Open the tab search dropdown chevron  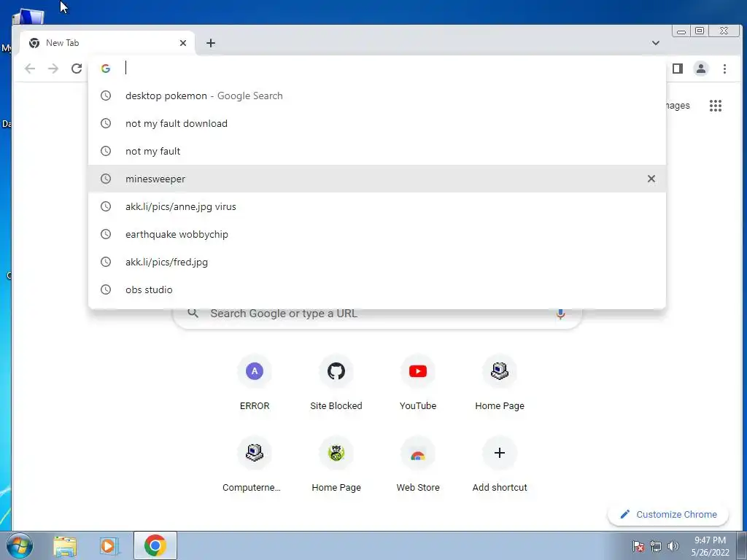tap(656, 43)
